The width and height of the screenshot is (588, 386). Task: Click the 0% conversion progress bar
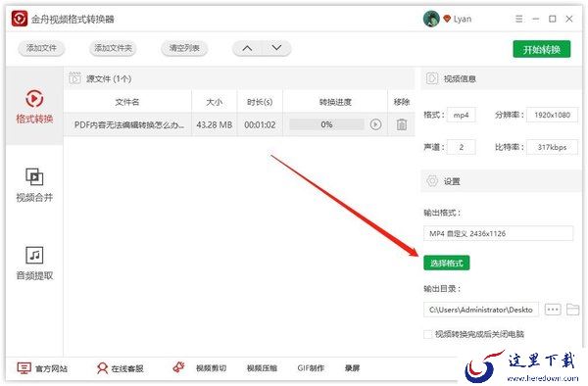coord(326,124)
